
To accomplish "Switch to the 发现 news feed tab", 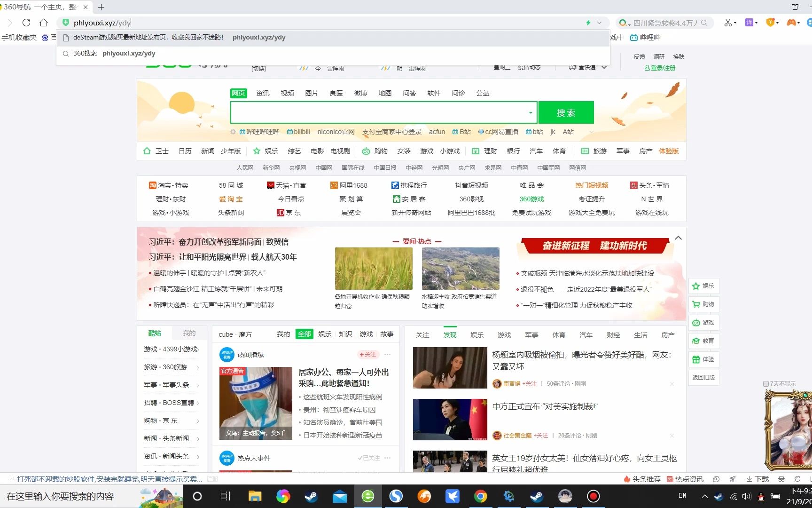I will (x=450, y=335).
